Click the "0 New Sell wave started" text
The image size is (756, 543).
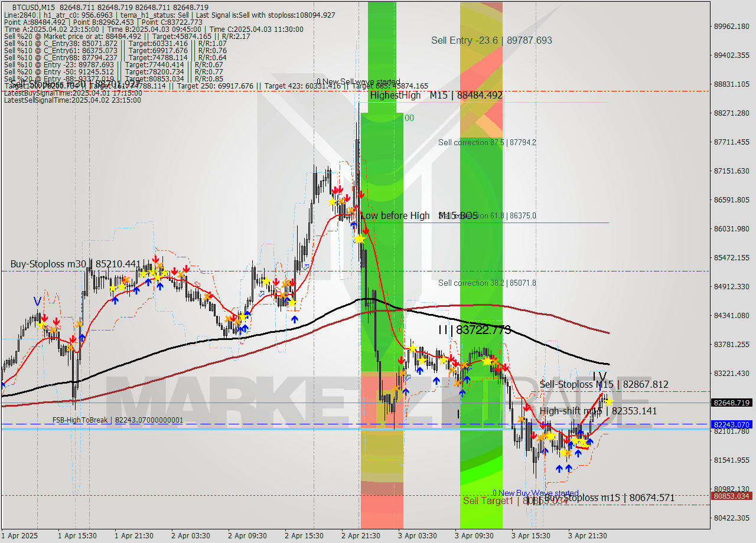[359, 81]
